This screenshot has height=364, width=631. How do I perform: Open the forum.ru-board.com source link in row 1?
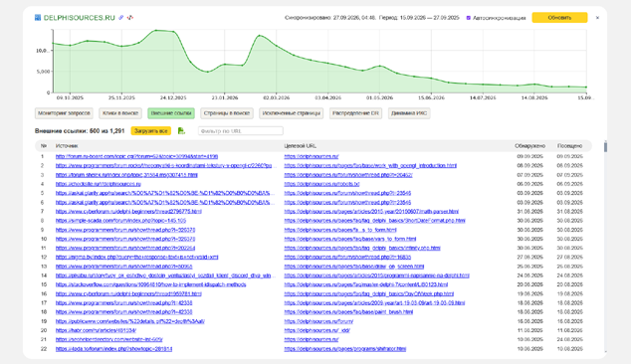136,156
